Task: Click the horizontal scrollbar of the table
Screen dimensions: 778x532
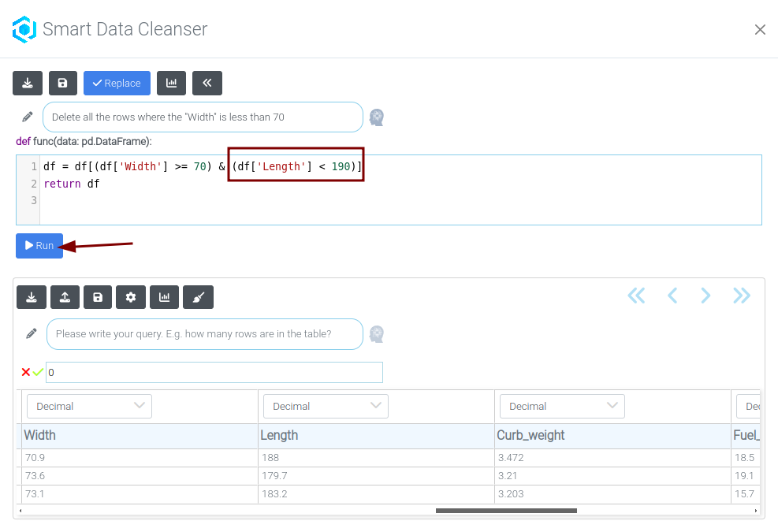Action: (x=505, y=510)
